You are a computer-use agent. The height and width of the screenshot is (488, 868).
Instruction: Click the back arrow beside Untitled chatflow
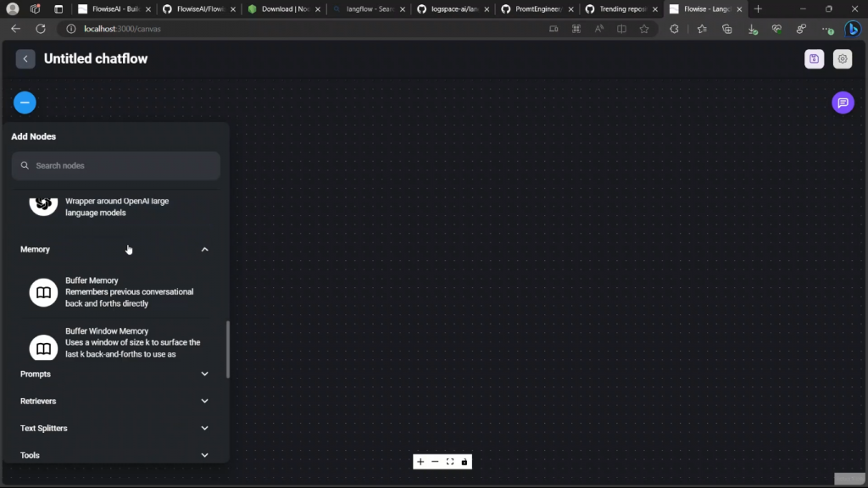click(x=25, y=58)
